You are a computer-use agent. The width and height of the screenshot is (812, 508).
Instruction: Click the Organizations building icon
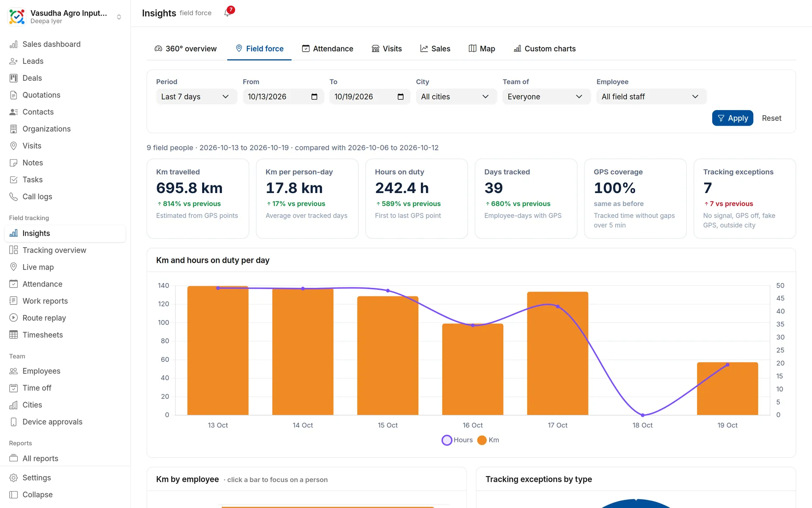coord(14,129)
